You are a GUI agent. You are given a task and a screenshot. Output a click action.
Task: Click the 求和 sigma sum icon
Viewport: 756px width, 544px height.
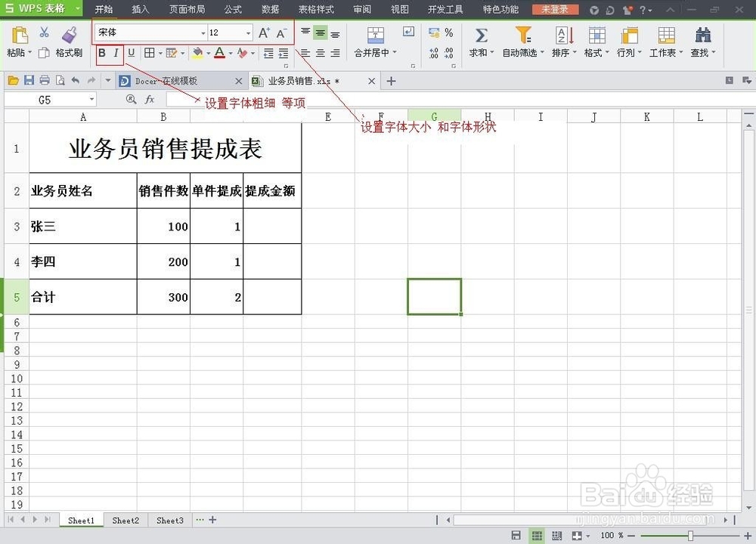click(x=481, y=36)
